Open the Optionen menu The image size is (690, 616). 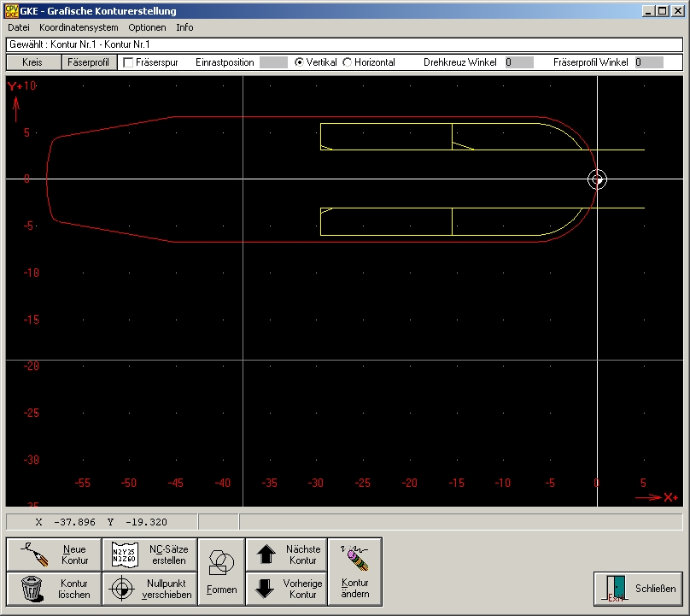coord(147,27)
